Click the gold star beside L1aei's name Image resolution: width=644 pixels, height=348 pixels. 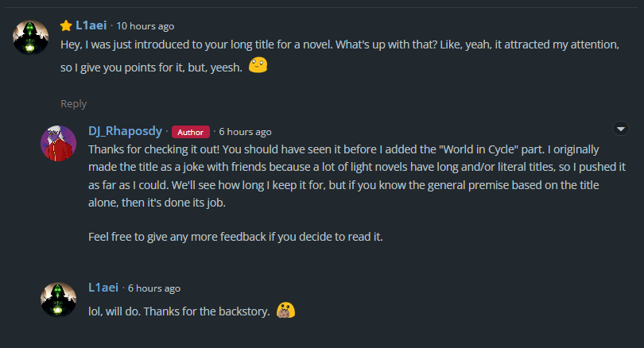[67, 26]
